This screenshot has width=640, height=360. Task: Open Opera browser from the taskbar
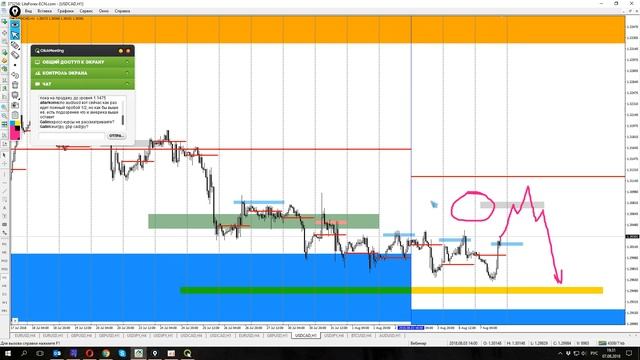tap(89, 353)
